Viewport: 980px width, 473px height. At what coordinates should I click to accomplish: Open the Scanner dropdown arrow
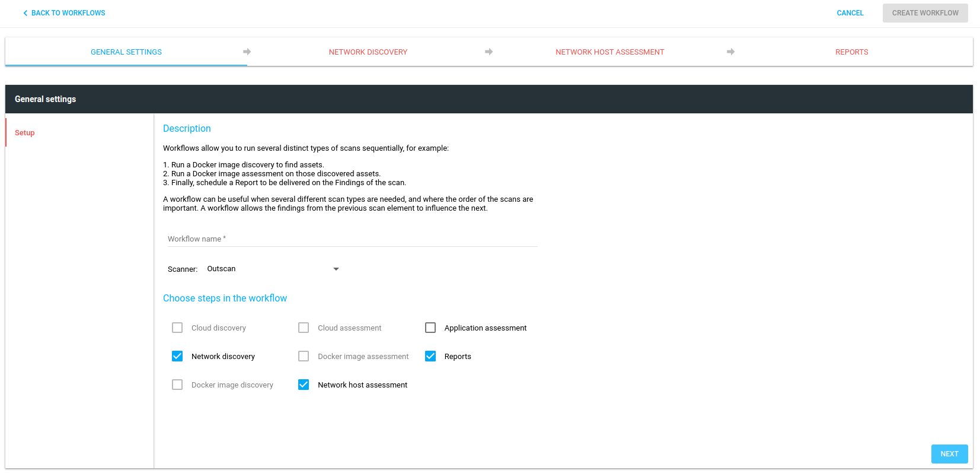point(336,269)
